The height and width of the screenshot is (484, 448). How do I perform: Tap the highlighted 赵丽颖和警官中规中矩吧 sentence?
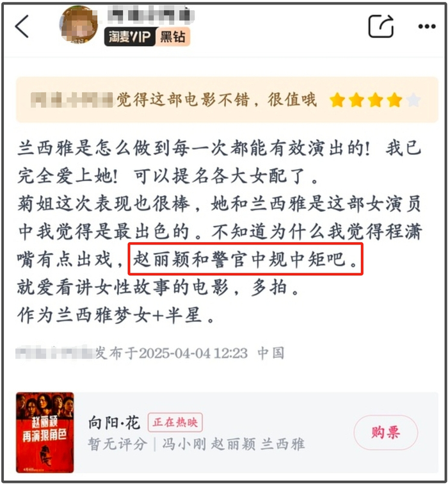tap(246, 259)
